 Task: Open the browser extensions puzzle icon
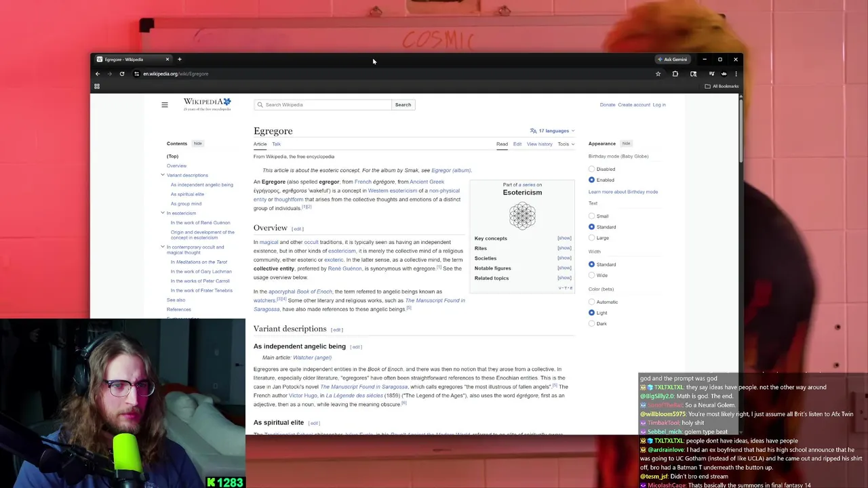pos(675,74)
